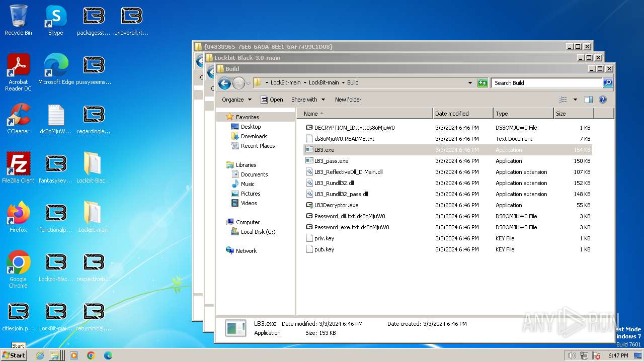644x362 pixels.
Task: Open the Organize dropdown menu
Action: point(236,100)
